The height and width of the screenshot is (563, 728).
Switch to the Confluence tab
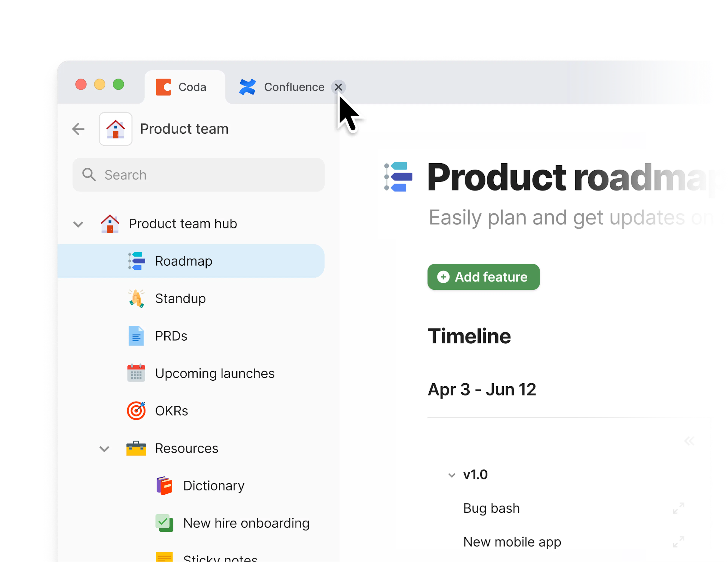click(x=282, y=87)
